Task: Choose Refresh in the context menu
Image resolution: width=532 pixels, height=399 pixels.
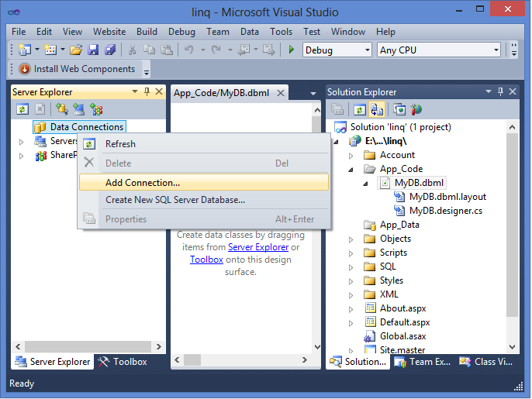Action: 203,144
